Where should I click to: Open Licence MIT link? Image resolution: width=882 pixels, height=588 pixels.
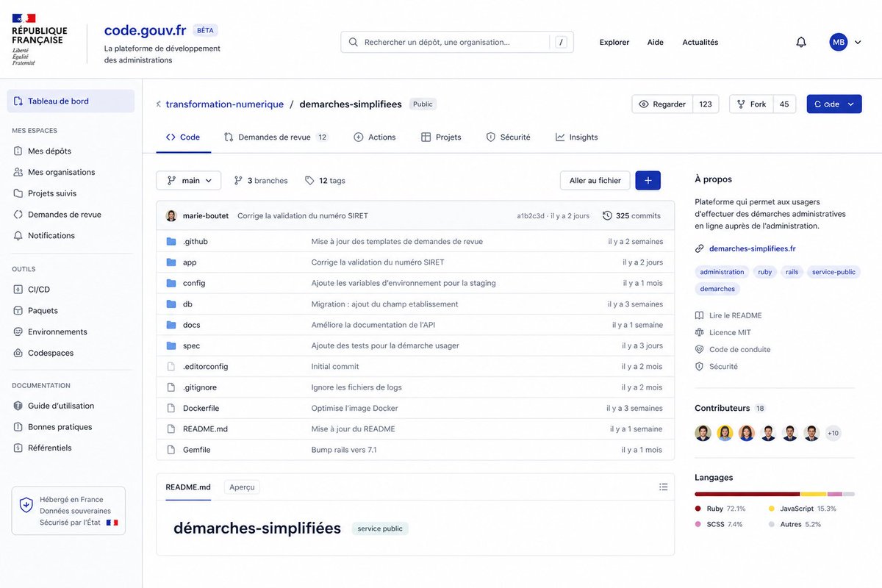tap(730, 332)
